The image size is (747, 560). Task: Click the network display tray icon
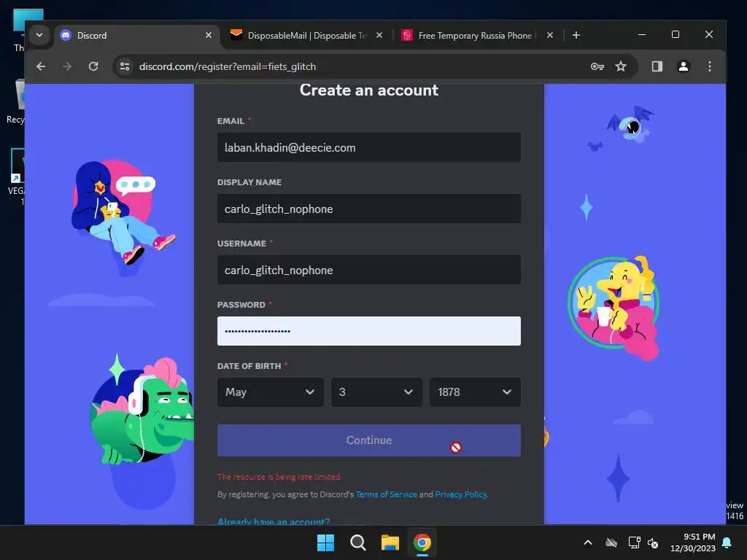click(x=634, y=542)
